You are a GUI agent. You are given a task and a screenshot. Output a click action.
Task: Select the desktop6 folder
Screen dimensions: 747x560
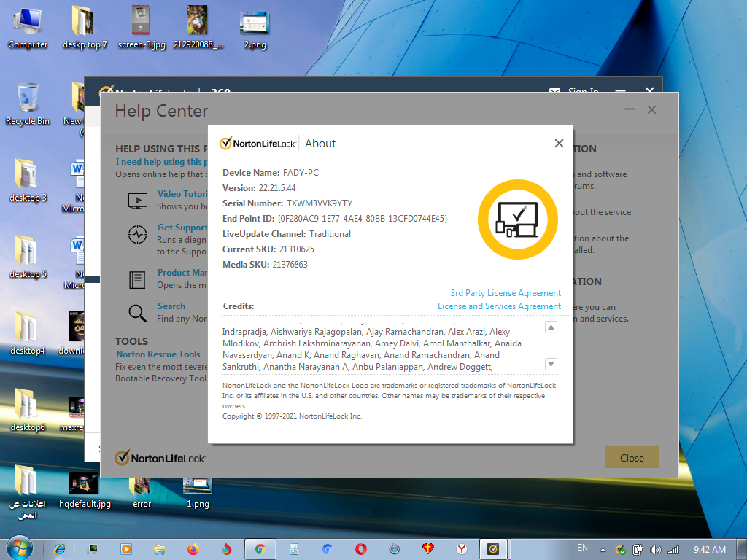(28, 411)
